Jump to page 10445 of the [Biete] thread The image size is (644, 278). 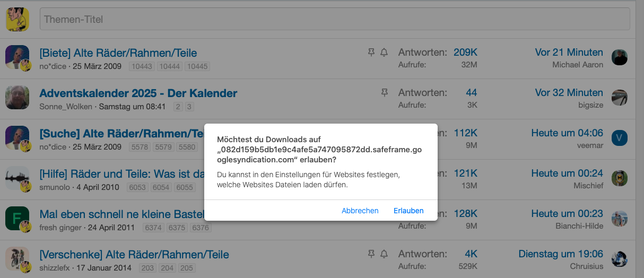(197, 66)
